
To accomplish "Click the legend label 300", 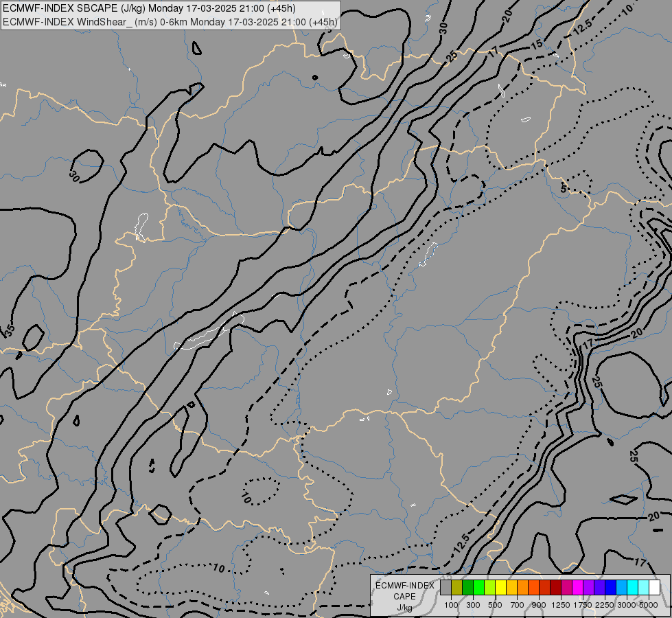I will click(x=473, y=605).
